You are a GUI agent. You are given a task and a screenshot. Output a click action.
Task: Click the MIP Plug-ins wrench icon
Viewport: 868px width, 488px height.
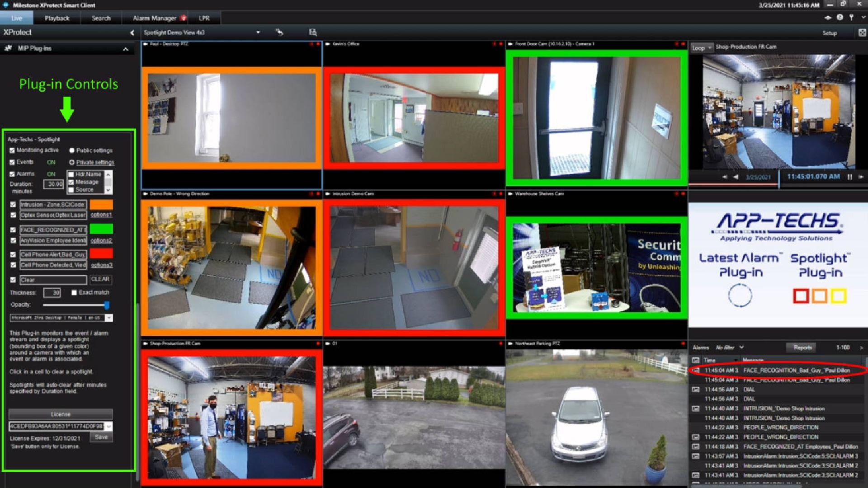(x=8, y=48)
